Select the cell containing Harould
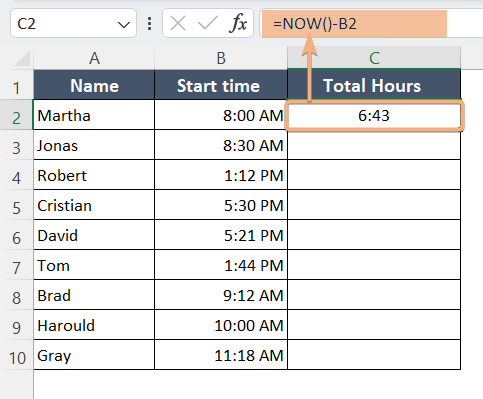The height and width of the screenshot is (399, 483). pyautogui.click(x=94, y=325)
